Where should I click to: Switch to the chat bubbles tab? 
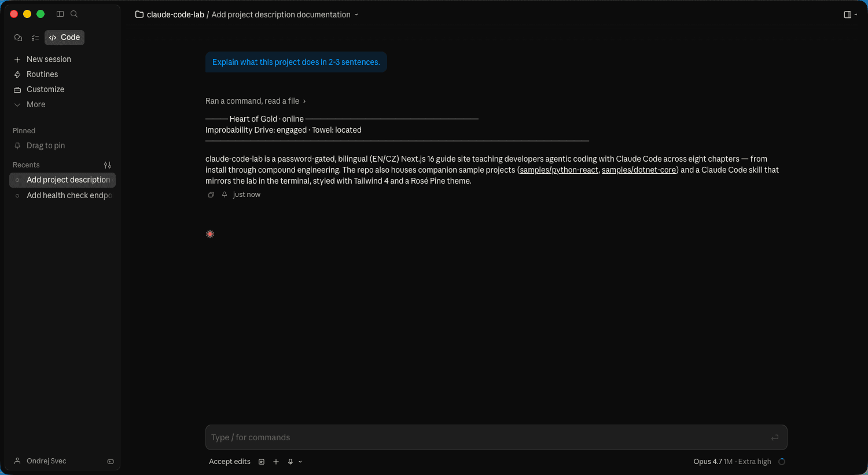pos(18,38)
